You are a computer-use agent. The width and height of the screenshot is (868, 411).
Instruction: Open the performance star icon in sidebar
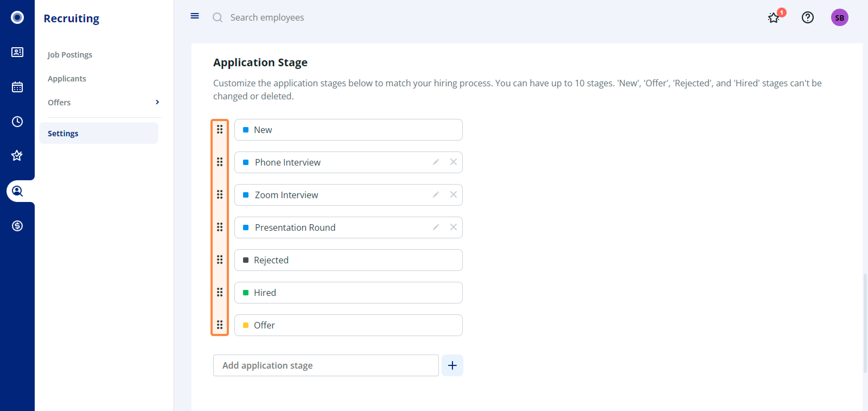pos(17,156)
